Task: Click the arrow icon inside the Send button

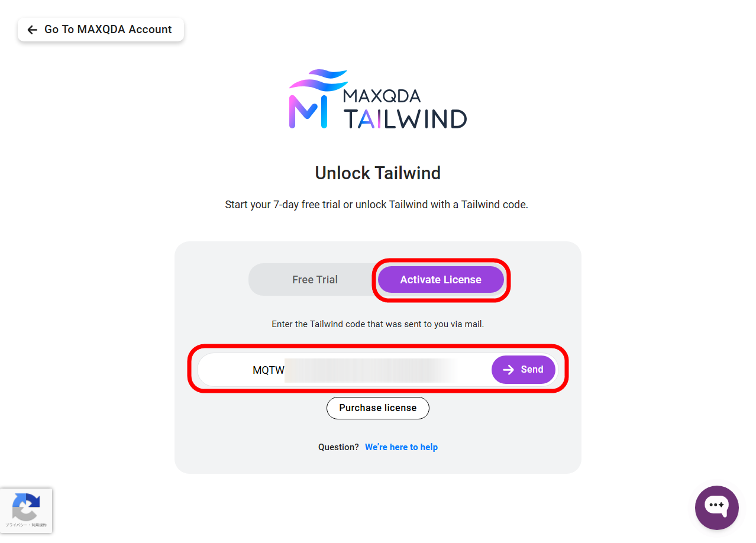Action: pyautogui.click(x=508, y=370)
